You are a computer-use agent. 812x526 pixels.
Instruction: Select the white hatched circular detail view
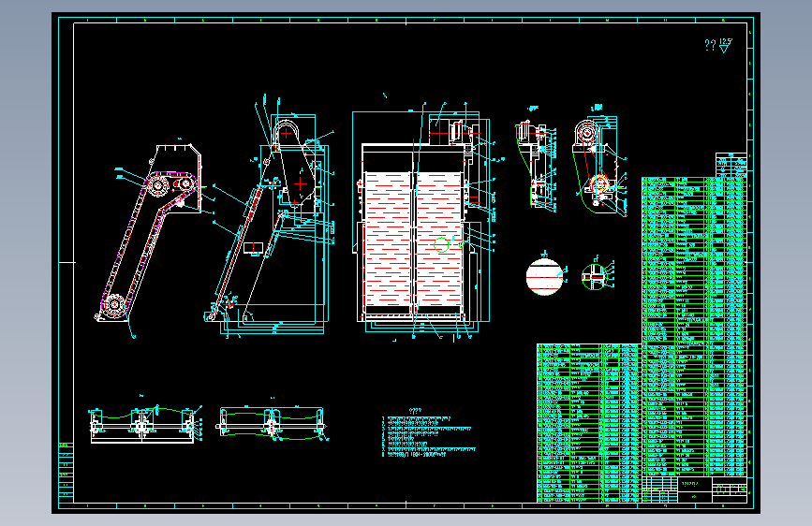544,277
